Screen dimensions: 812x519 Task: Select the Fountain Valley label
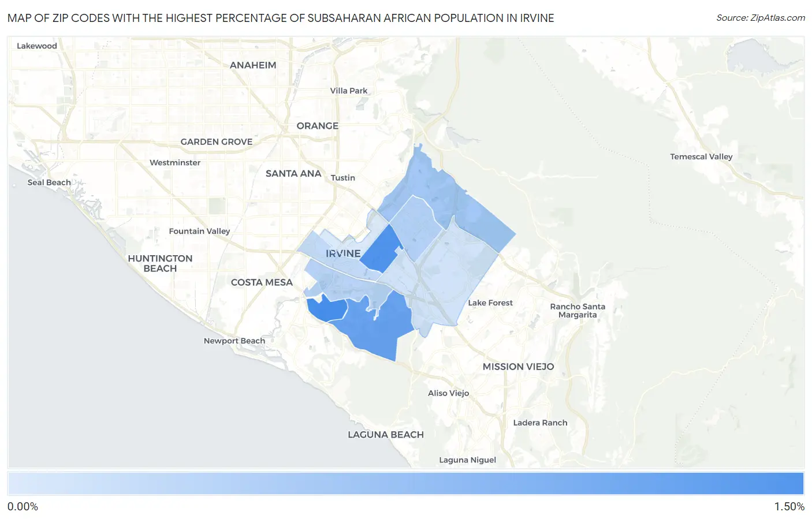click(x=199, y=231)
